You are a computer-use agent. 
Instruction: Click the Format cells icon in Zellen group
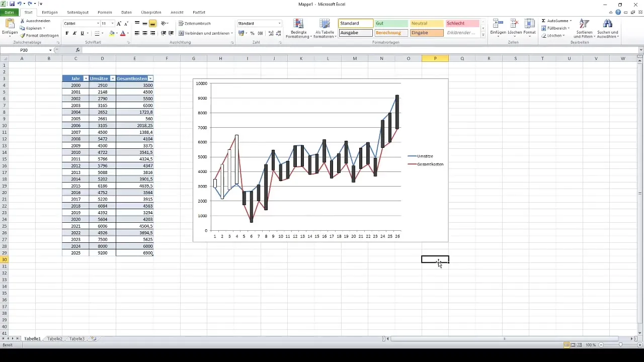529,24
